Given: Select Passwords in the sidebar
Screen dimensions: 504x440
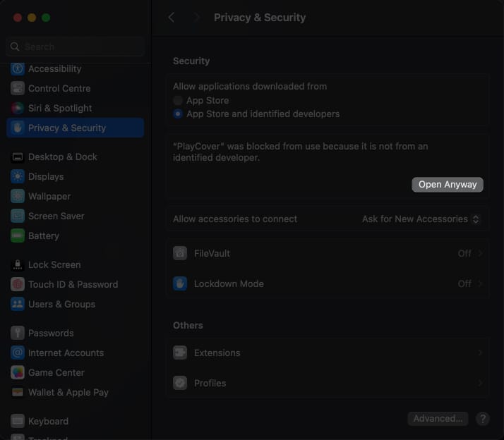Looking at the screenshot, I should (x=76, y=333).
